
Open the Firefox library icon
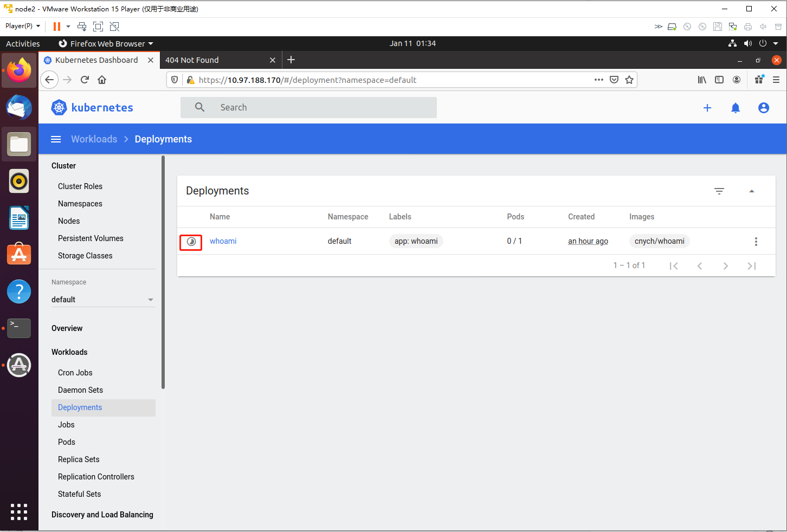tap(702, 80)
